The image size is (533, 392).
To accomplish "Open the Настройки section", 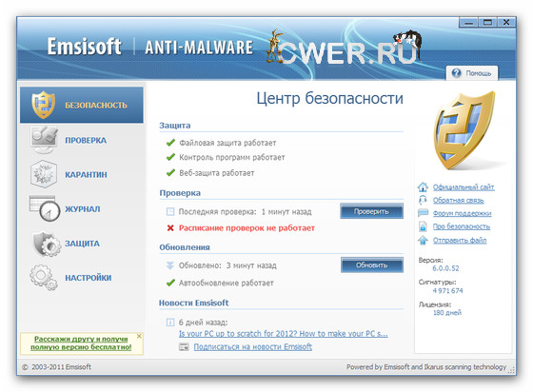I will tap(88, 278).
